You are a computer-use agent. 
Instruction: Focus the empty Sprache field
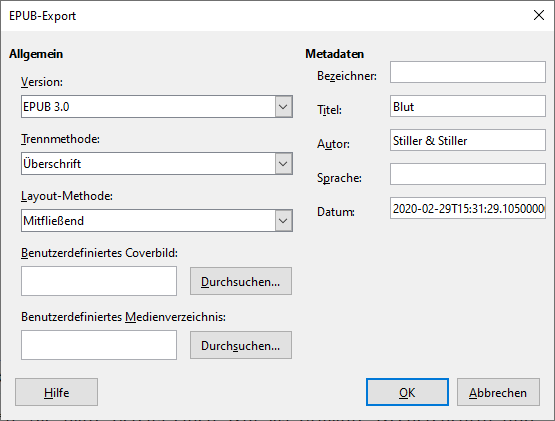pyautogui.click(x=468, y=174)
